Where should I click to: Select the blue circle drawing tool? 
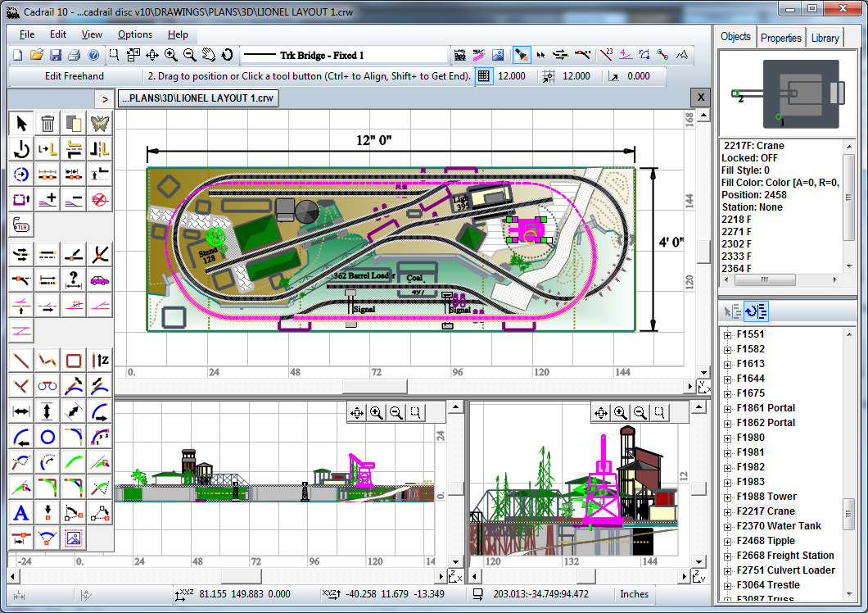47,437
